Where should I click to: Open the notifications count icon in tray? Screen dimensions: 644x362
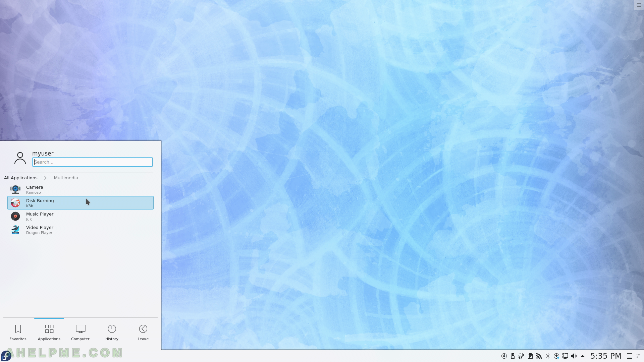tap(504, 356)
